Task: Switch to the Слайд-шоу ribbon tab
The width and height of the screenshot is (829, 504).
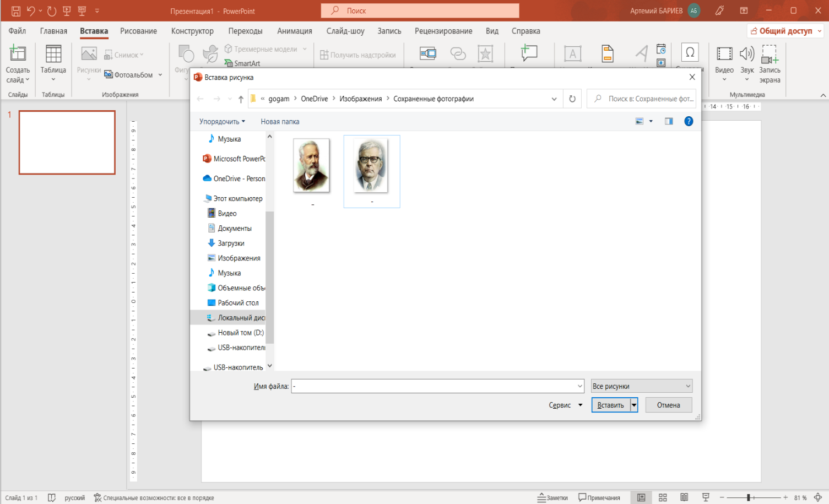Action: 345,31
